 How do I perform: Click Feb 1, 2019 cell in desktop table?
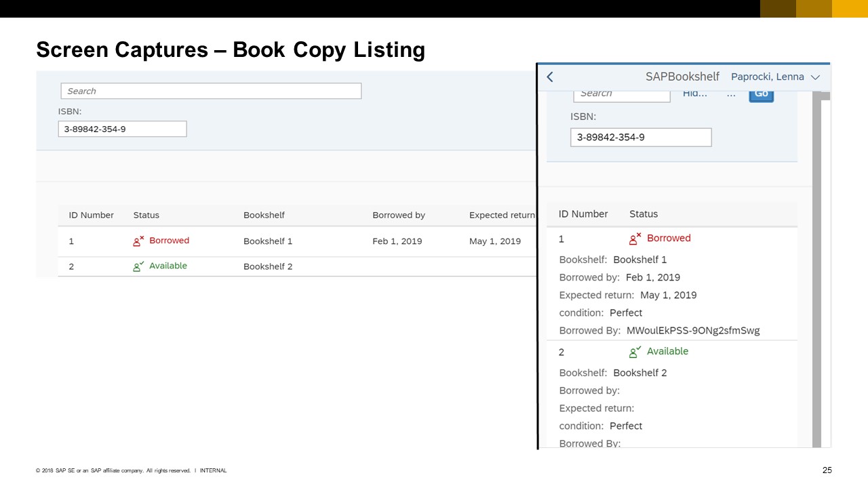(397, 241)
